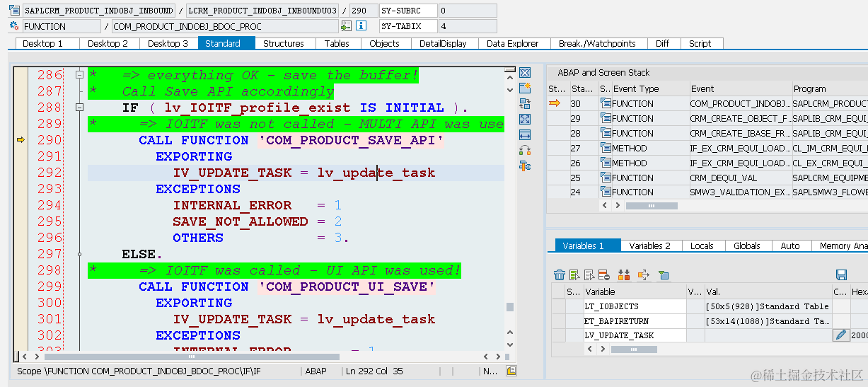Image resolution: width=868 pixels, height=387 pixels.
Task: Switch to Desktop 3 tab
Action: click(168, 43)
